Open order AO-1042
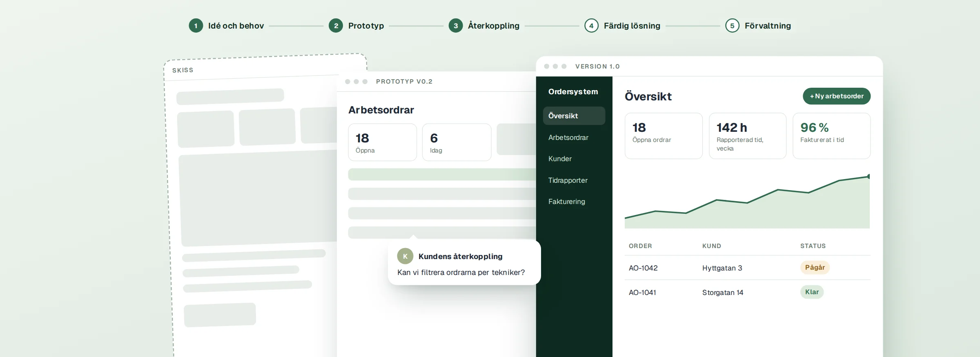This screenshot has height=357, width=980. (x=643, y=268)
